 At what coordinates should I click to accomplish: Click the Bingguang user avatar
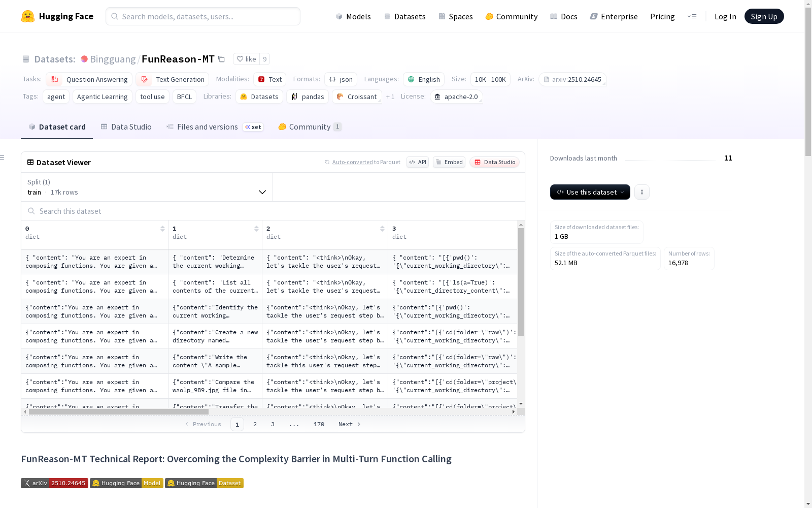(84, 59)
